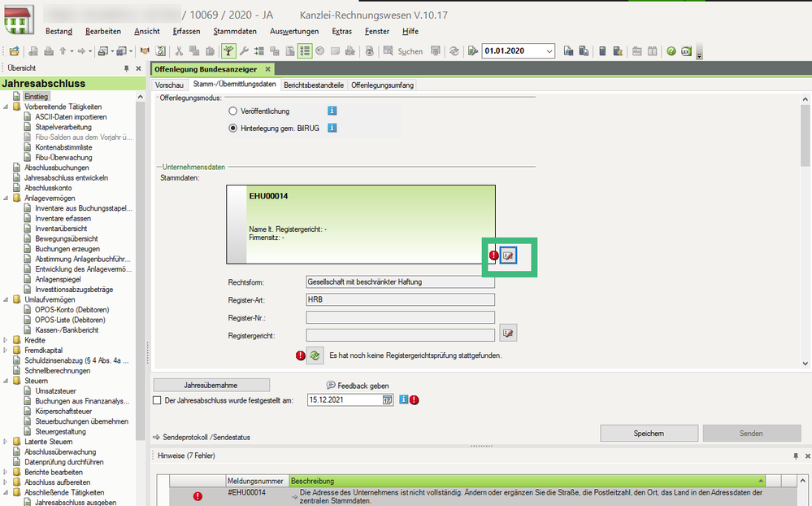Viewport: 812px width, 506px height.
Task: Open the Hilfe menu
Action: pos(410,31)
